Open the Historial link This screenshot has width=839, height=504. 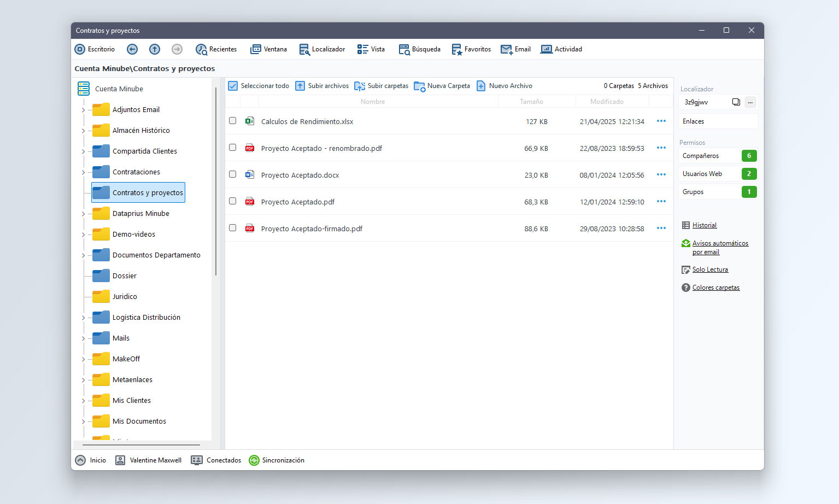pos(705,225)
